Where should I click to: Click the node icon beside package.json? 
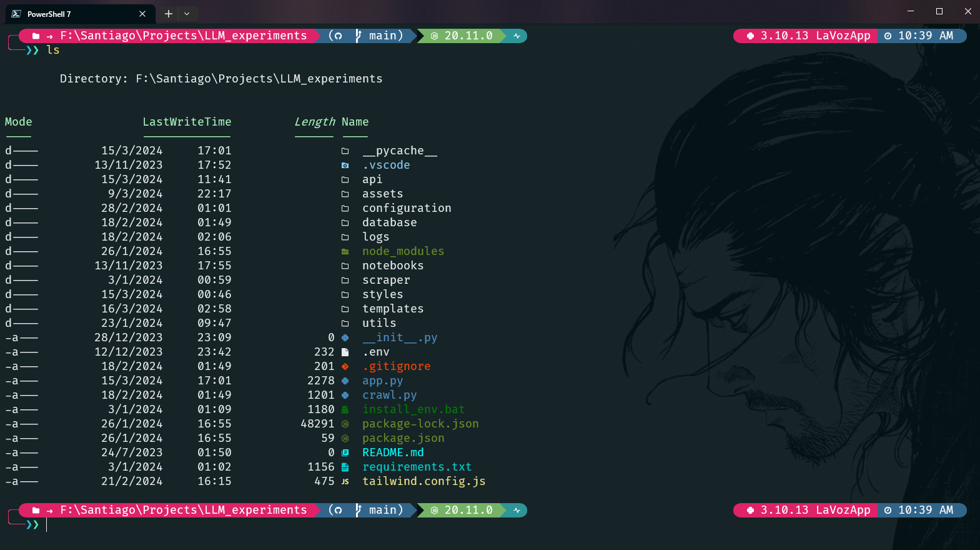[x=345, y=438]
